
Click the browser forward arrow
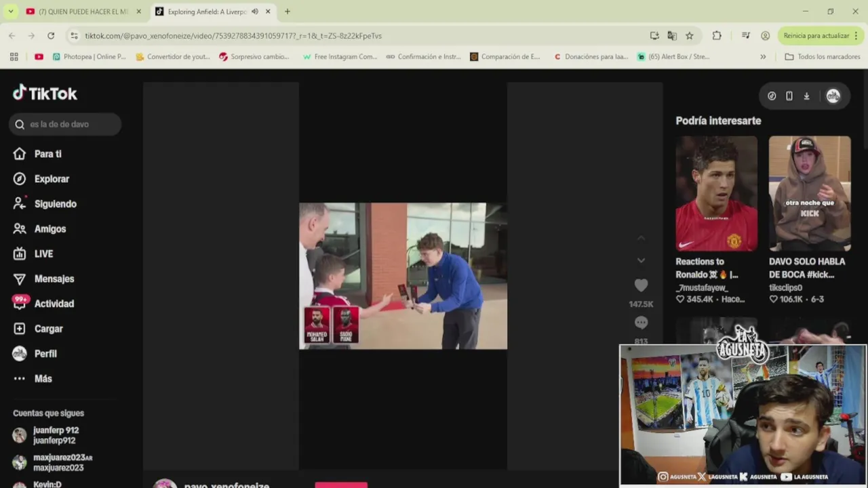click(31, 35)
